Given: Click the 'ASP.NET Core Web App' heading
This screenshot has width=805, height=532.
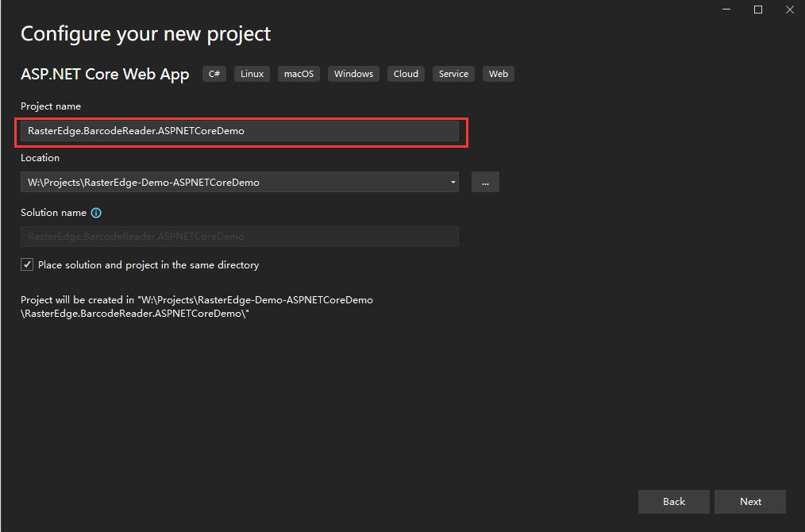Looking at the screenshot, I should (105, 74).
